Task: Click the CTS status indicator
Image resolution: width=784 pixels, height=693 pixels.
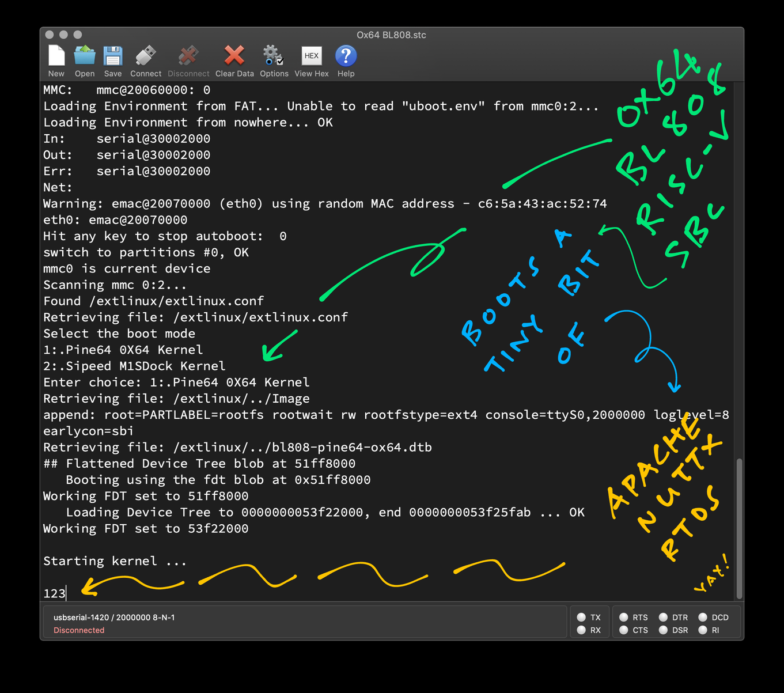Action: [x=624, y=630]
